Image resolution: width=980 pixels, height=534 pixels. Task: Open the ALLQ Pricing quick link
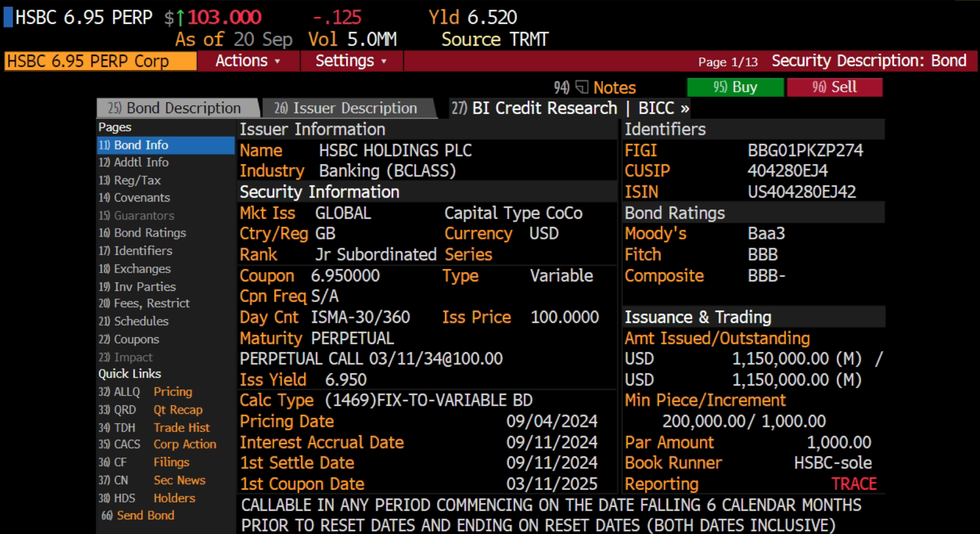click(x=146, y=392)
